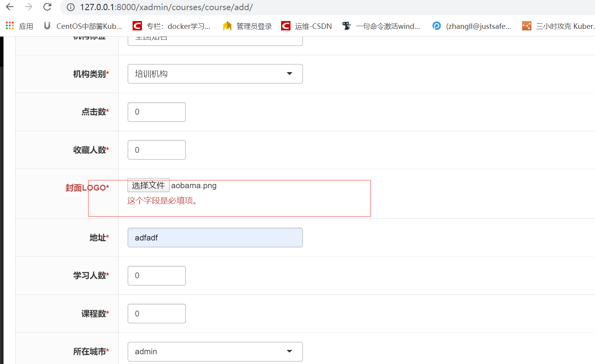Click the 课程数 field label

pyautogui.click(x=95, y=314)
